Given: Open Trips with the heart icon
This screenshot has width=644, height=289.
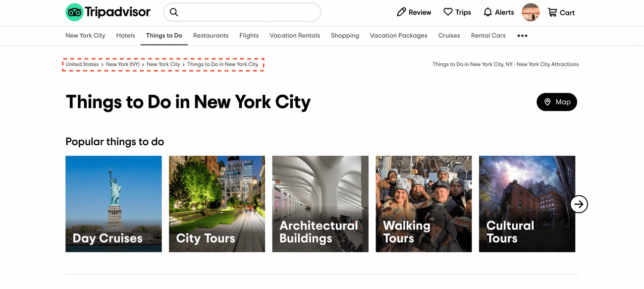Looking at the screenshot, I should 457,12.
